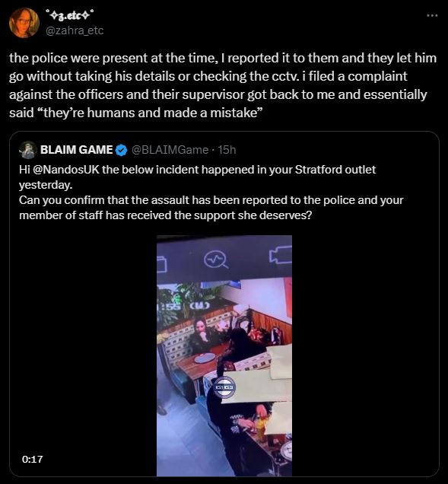Click the main tweet text about police

tap(223, 85)
